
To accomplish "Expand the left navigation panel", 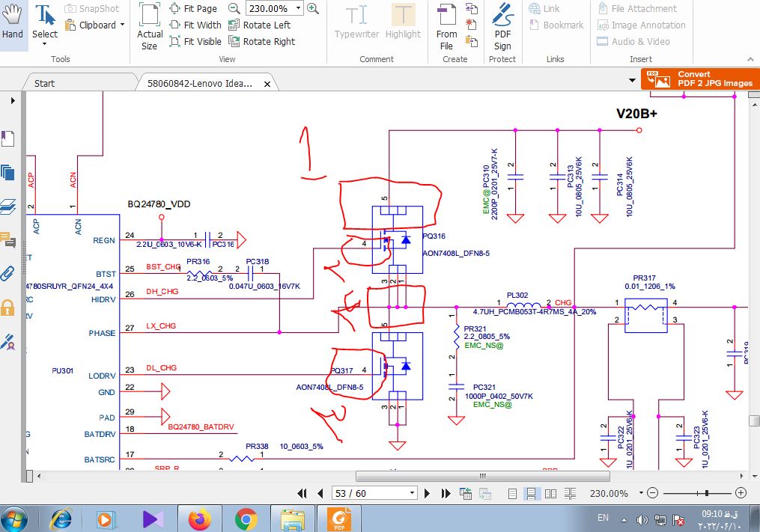I will click(13, 101).
